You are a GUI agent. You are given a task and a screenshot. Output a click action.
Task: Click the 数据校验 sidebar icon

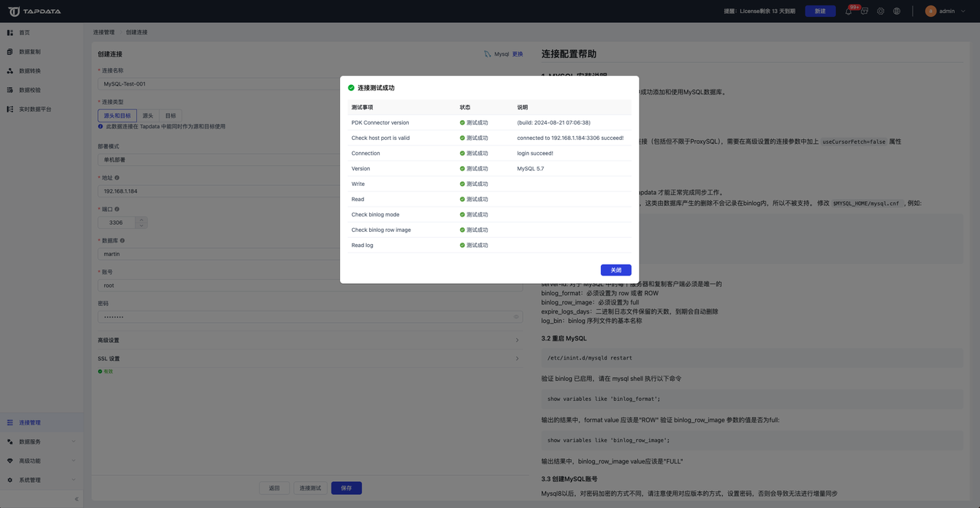coord(10,90)
